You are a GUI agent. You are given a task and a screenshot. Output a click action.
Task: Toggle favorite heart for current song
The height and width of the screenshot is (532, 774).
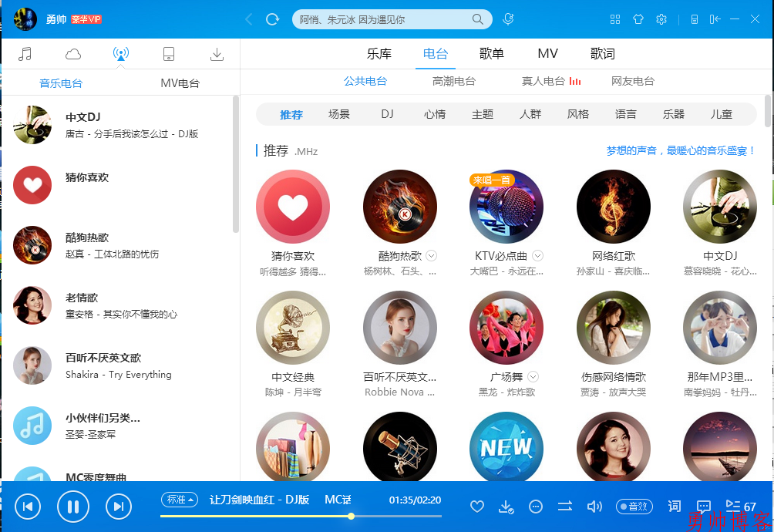(477, 507)
